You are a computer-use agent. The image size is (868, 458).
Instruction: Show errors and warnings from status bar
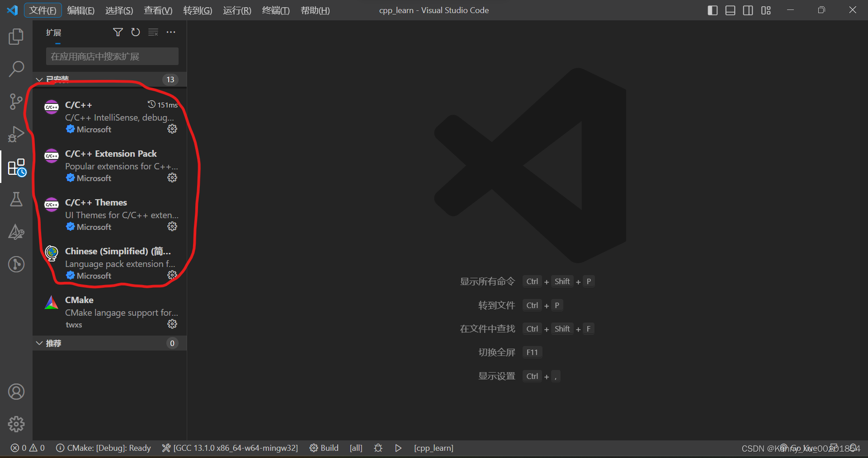click(28, 448)
